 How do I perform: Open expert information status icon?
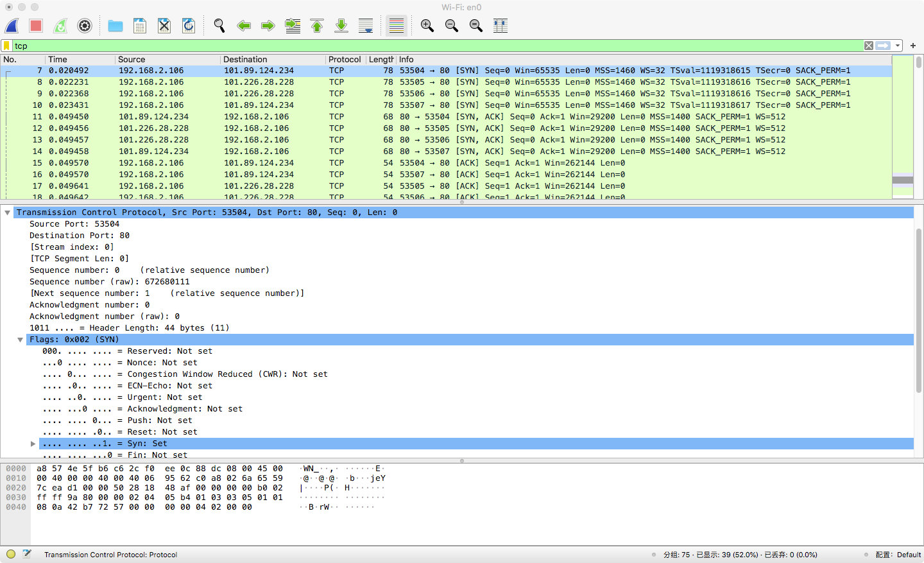pos(11,554)
